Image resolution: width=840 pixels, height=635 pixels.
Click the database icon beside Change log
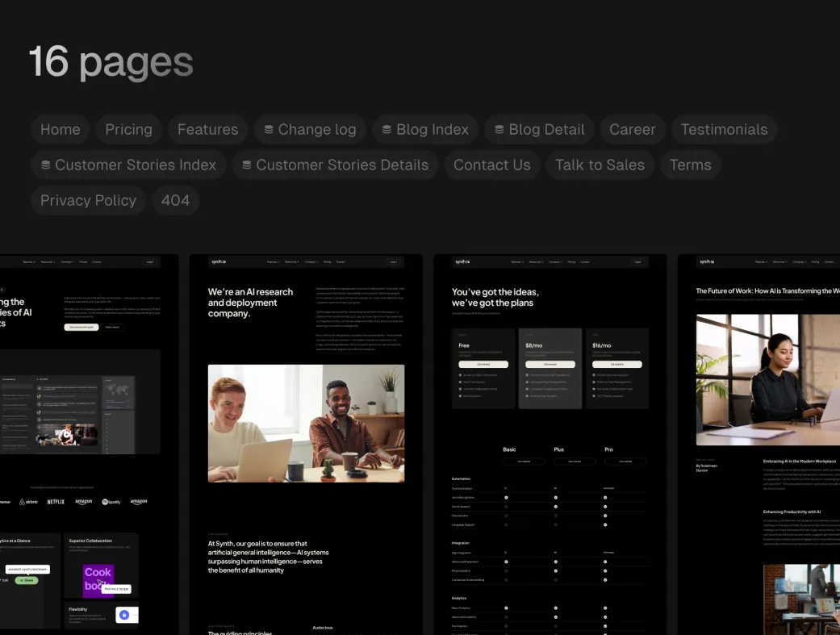[269, 130]
